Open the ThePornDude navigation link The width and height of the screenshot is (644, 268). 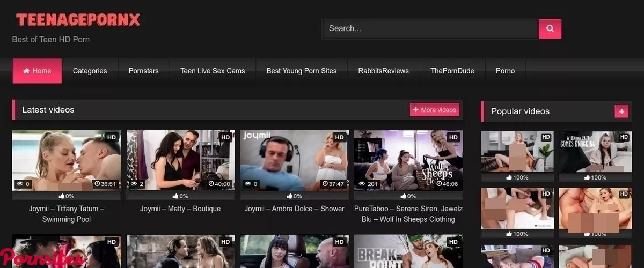[x=452, y=71]
